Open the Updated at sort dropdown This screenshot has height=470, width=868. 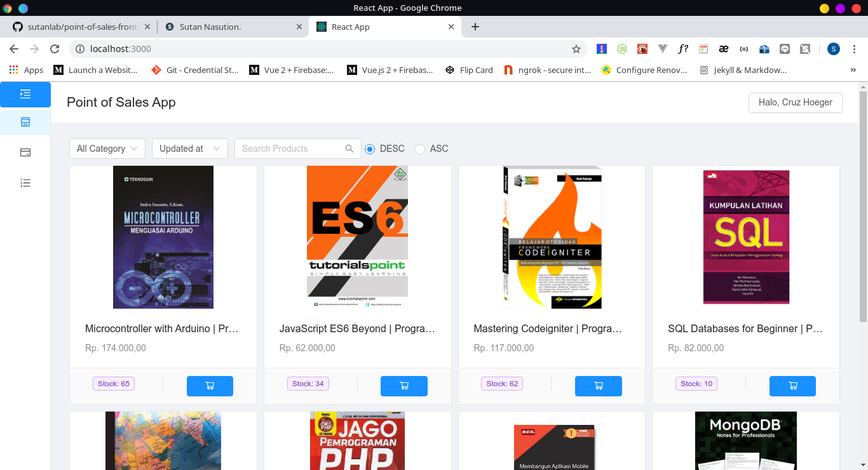(190, 149)
